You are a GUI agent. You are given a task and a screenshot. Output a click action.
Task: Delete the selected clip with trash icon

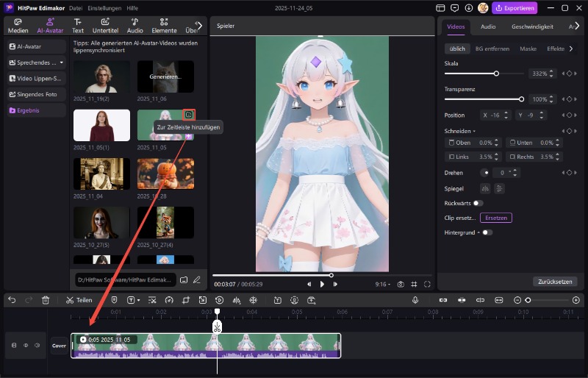[x=46, y=300]
